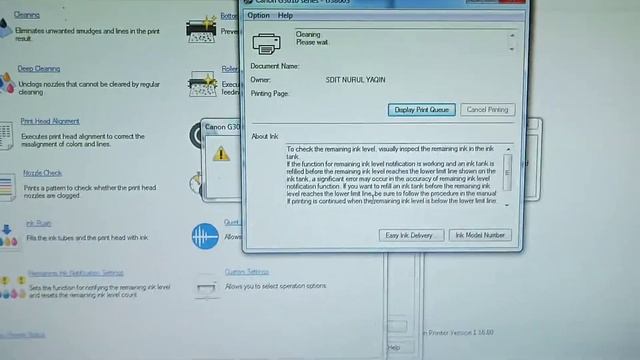Open the Nozzle Check link
This screenshot has height=360, width=640.
click(x=42, y=173)
